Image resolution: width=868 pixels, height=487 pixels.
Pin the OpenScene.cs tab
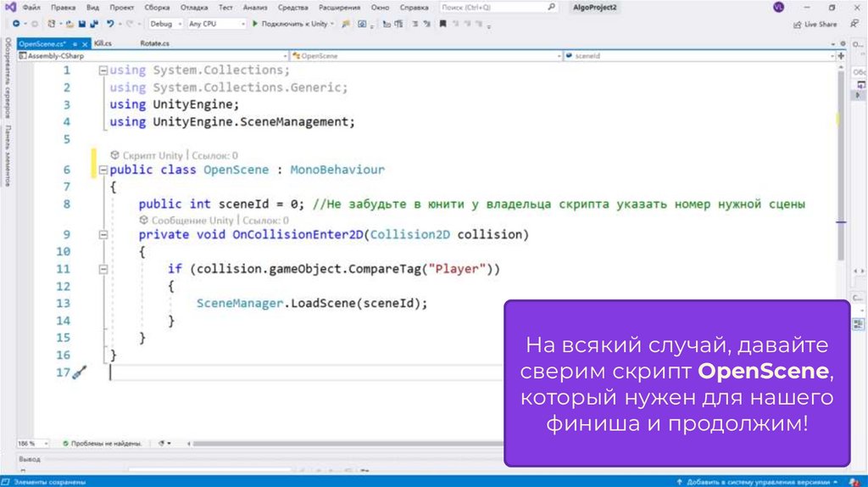[75, 44]
